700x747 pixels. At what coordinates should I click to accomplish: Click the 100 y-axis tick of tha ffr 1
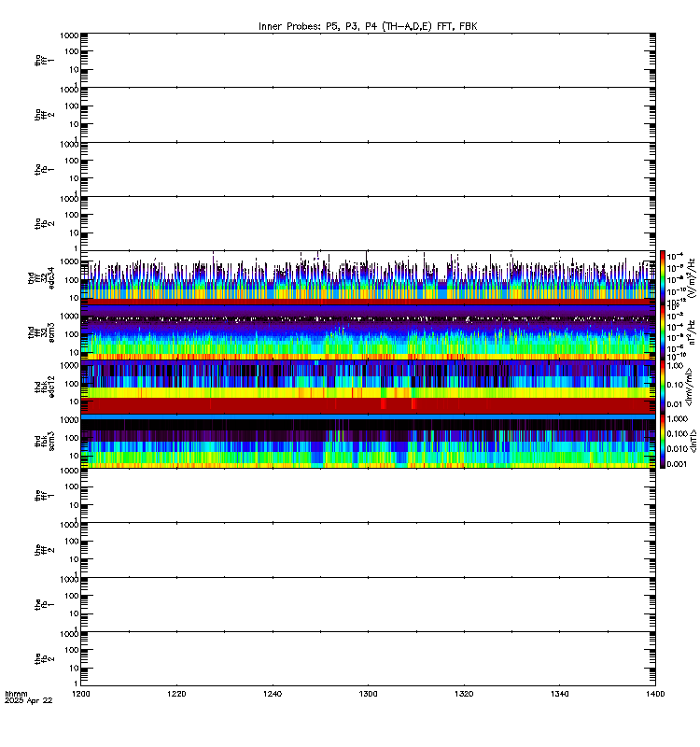72,51
